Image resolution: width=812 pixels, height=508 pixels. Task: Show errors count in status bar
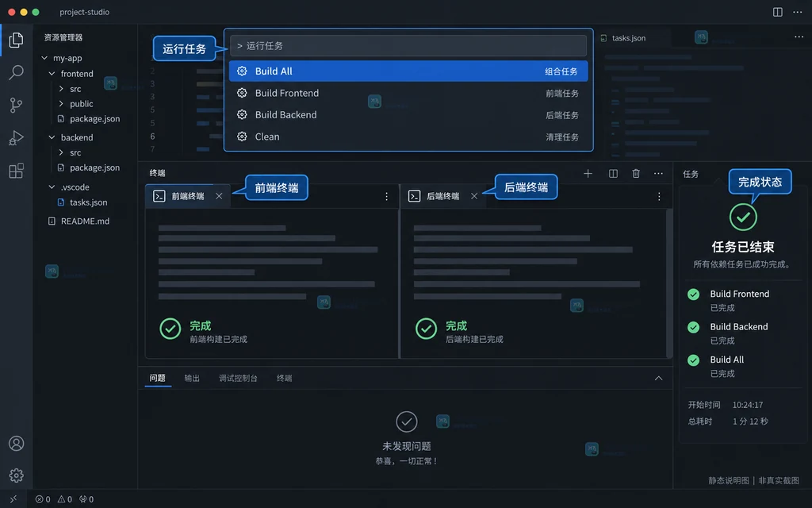click(x=43, y=499)
